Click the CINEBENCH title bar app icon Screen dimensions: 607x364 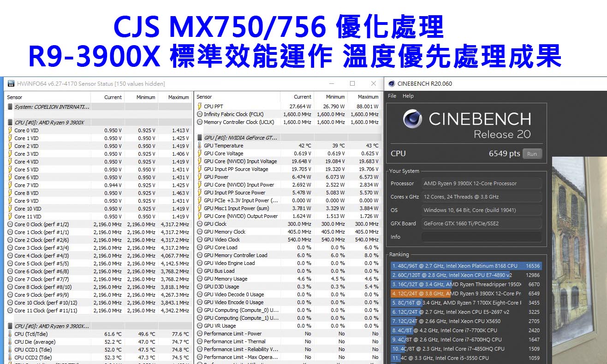392,84
